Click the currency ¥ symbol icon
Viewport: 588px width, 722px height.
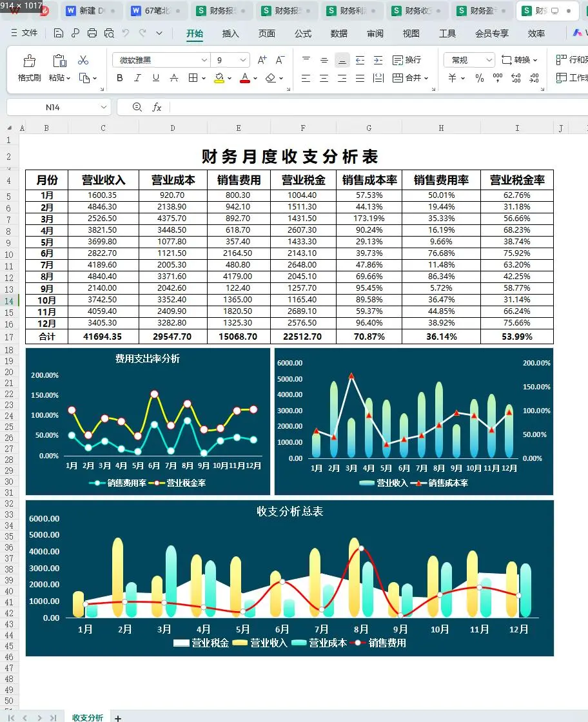(x=452, y=78)
